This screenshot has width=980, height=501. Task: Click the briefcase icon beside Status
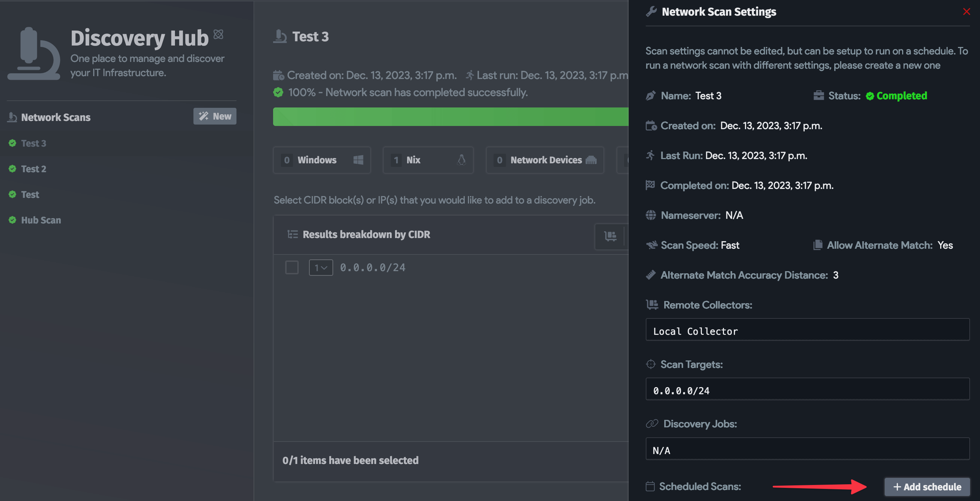[x=819, y=96]
